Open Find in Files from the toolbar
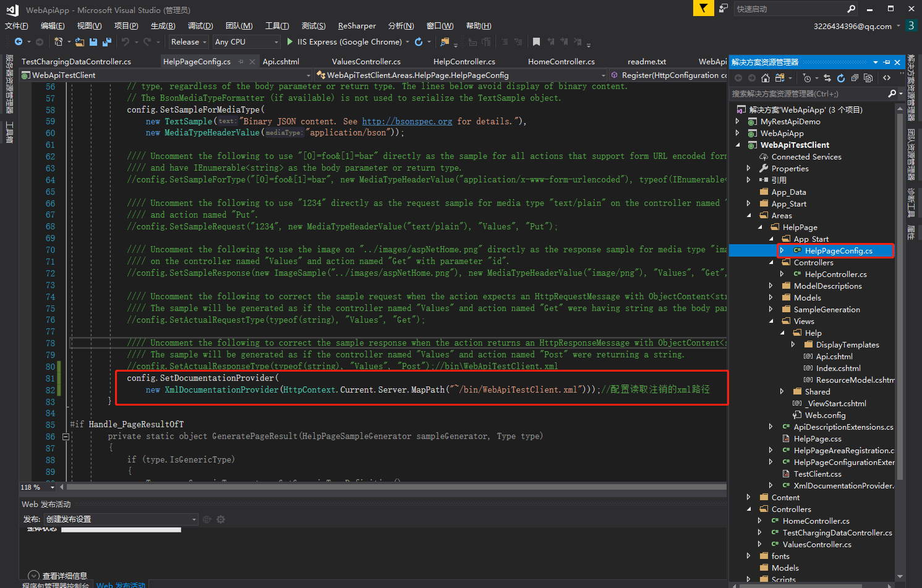 point(445,42)
